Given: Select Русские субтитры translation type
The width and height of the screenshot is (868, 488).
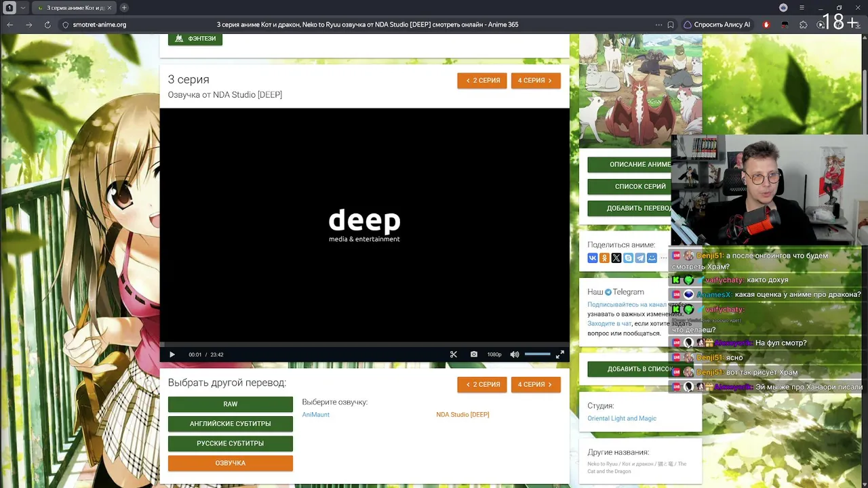Looking at the screenshot, I should (x=231, y=444).
